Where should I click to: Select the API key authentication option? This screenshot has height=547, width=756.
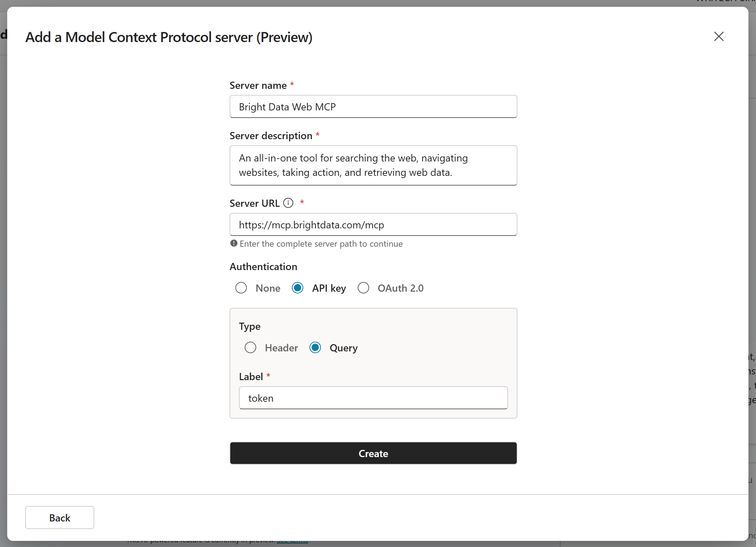298,288
